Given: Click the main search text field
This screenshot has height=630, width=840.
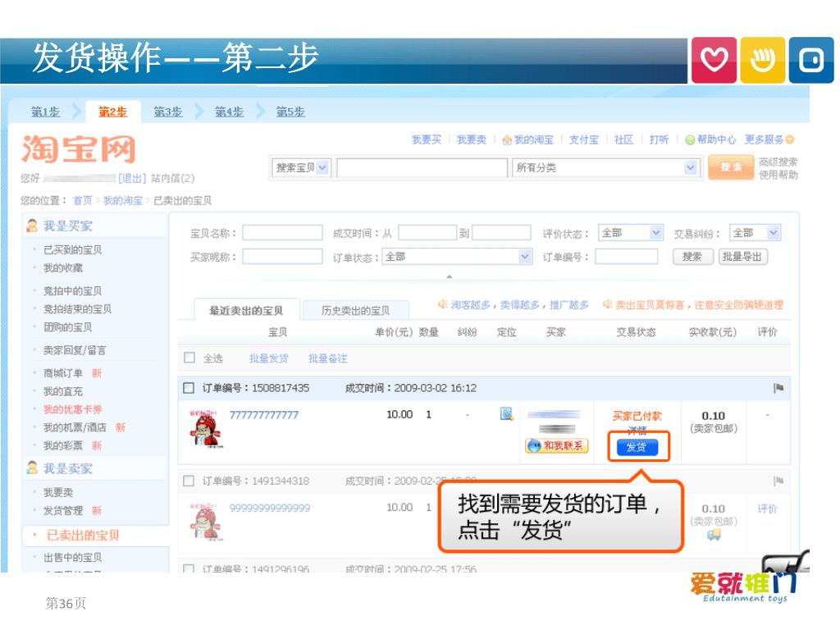Looking at the screenshot, I should (422, 167).
